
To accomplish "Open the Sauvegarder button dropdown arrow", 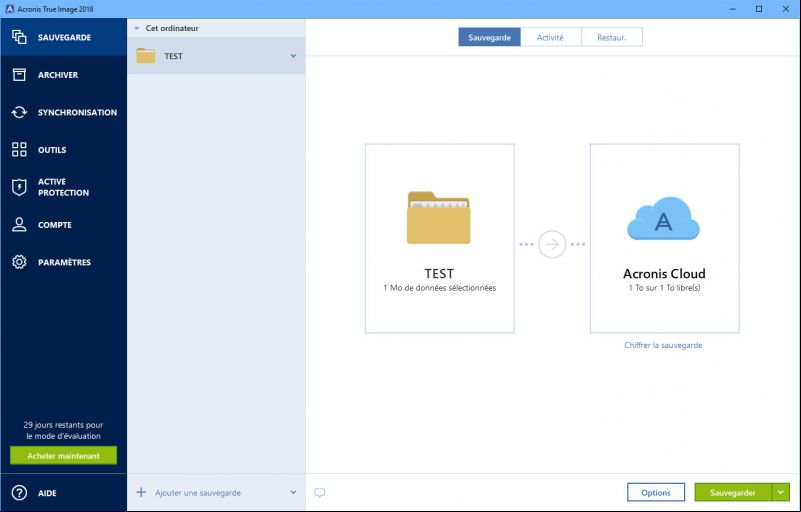I will pyautogui.click(x=781, y=492).
